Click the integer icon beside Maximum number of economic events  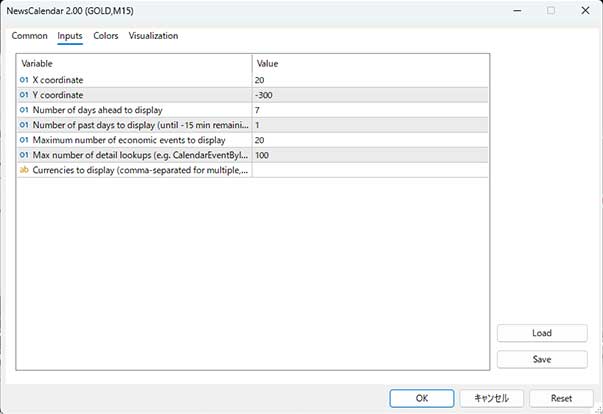point(24,140)
